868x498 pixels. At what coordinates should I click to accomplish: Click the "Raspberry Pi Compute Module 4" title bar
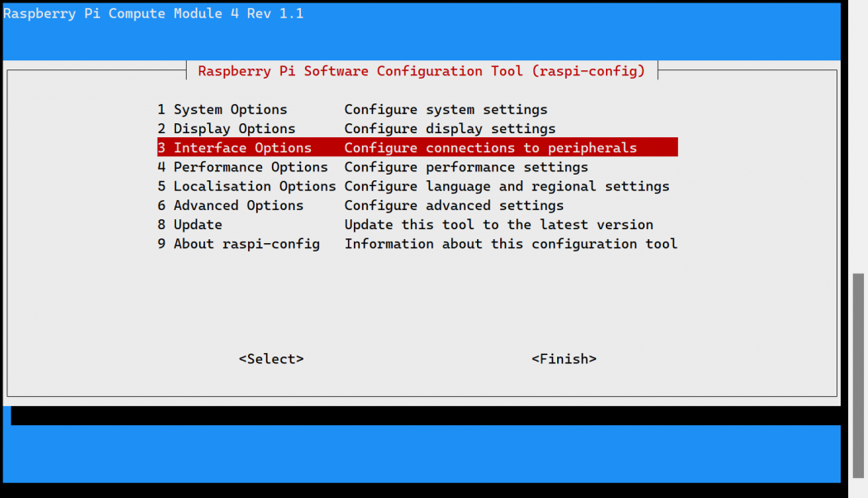click(x=153, y=13)
